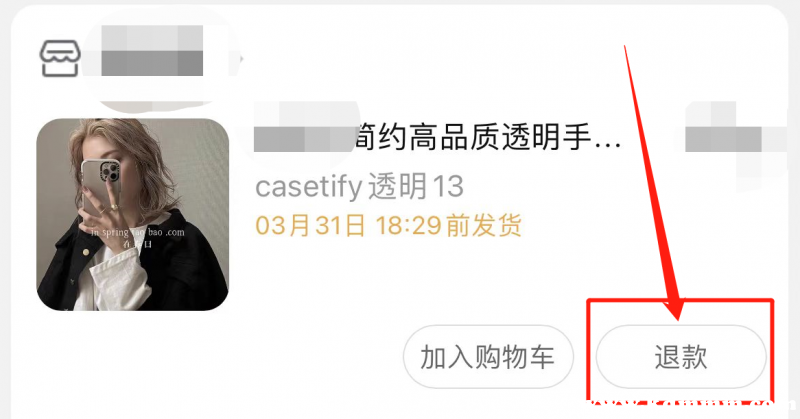Tap the word casetify in the variant line
800x419 pixels.
(309, 187)
